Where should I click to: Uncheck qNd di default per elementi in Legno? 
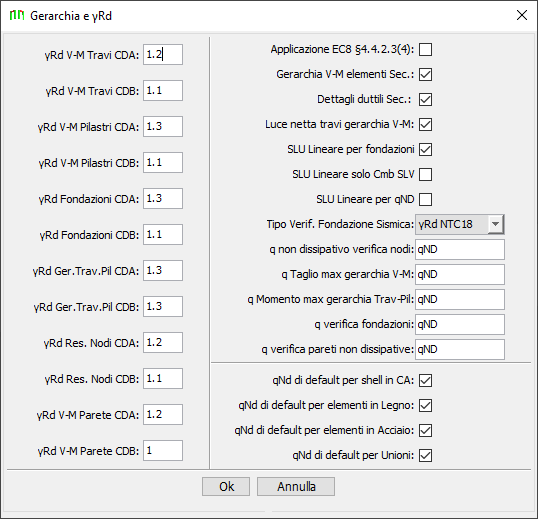tap(425, 405)
